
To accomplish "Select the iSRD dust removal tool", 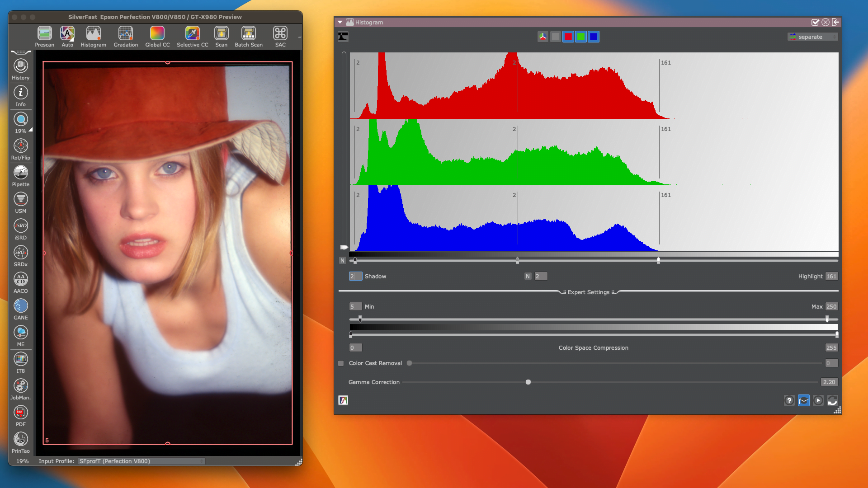I will (x=20, y=226).
